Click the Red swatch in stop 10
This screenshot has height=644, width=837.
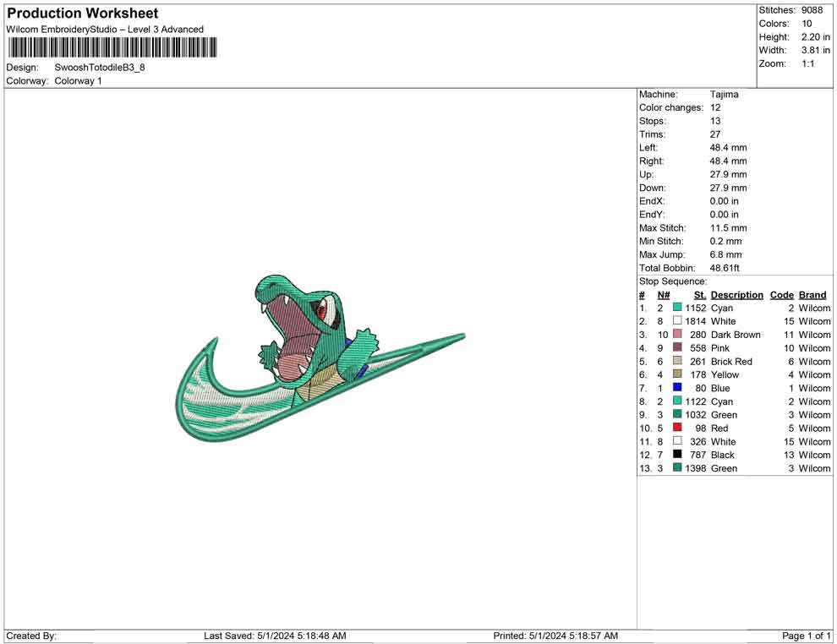677,428
